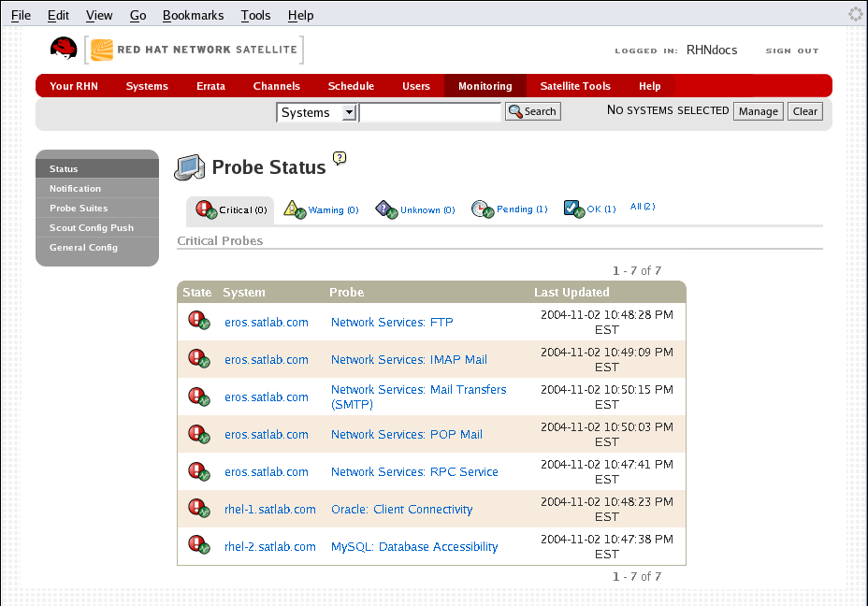Image resolution: width=868 pixels, height=606 pixels.
Task: Open the Help tab in red navigation bar
Action: [649, 86]
